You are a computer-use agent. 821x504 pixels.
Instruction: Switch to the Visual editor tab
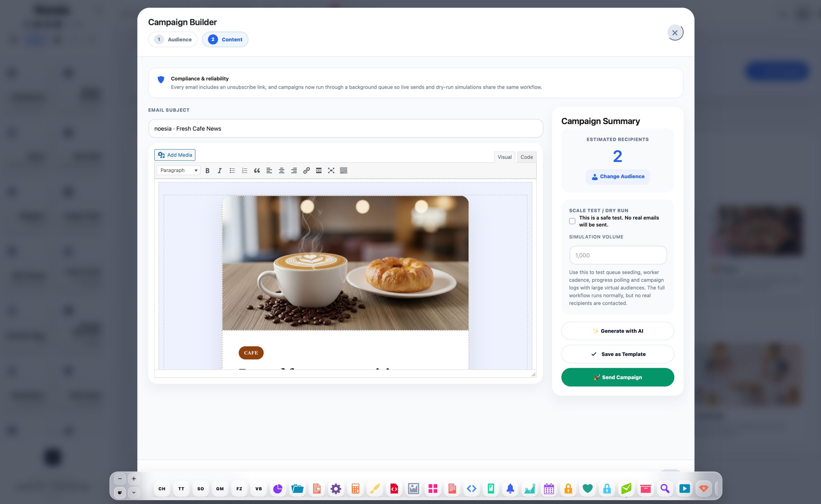pos(504,157)
